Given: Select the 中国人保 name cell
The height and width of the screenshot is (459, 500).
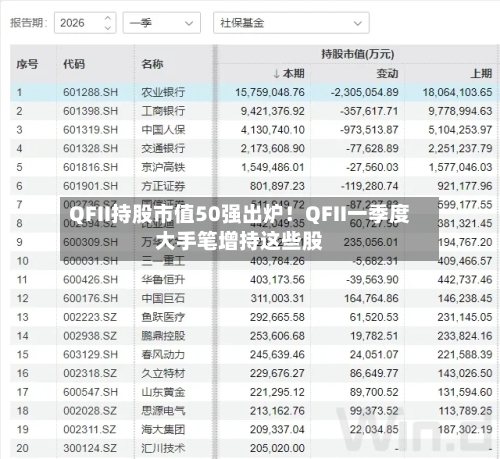Looking at the screenshot, I should [163, 130].
